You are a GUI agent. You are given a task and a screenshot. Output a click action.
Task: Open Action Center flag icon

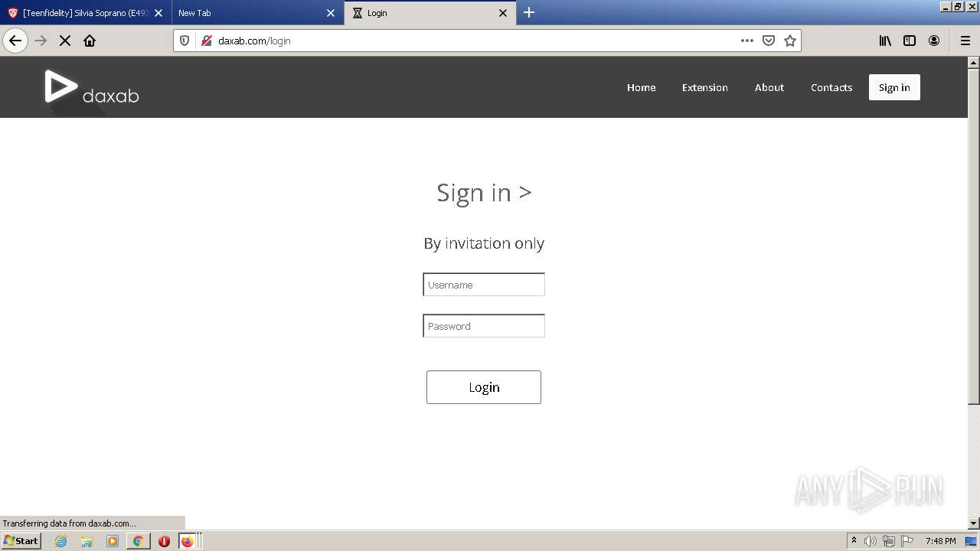pos(907,541)
